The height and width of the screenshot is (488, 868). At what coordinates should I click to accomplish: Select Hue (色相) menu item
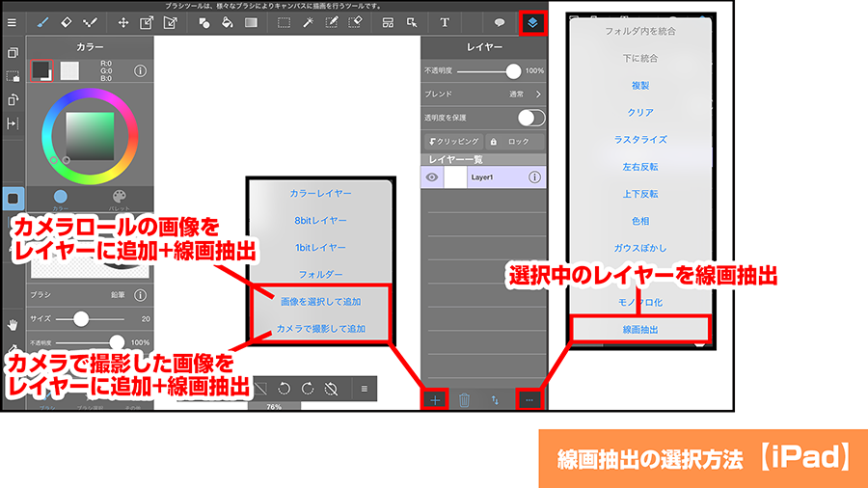[640, 221]
